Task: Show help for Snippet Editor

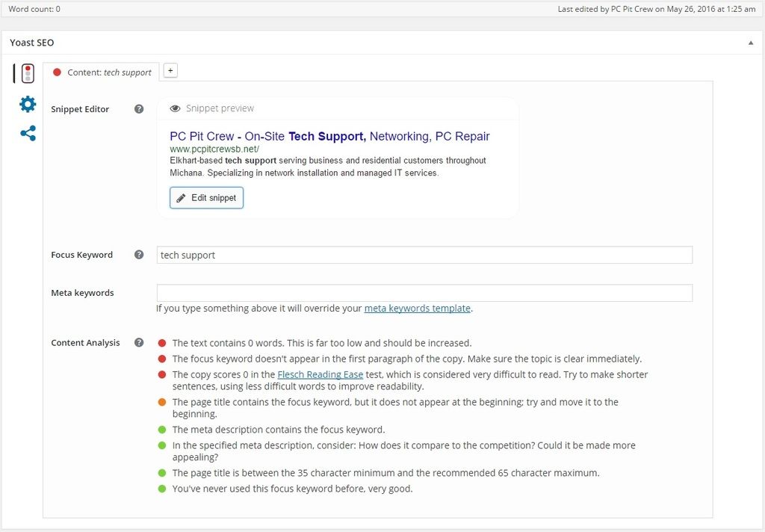Action: [139, 109]
